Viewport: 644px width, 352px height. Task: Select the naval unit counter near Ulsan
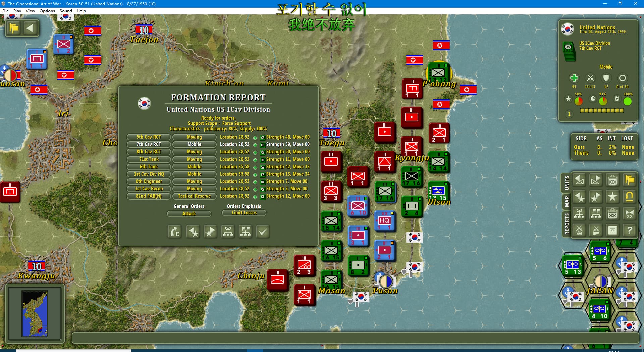click(438, 191)
